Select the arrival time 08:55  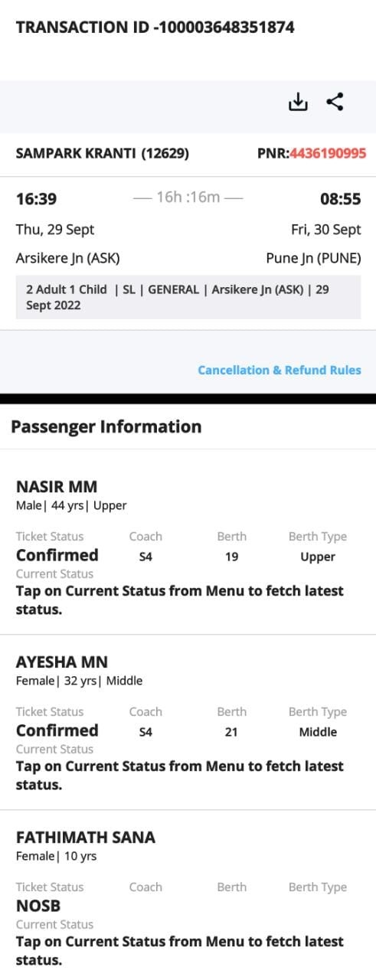[x=341, y=199]
